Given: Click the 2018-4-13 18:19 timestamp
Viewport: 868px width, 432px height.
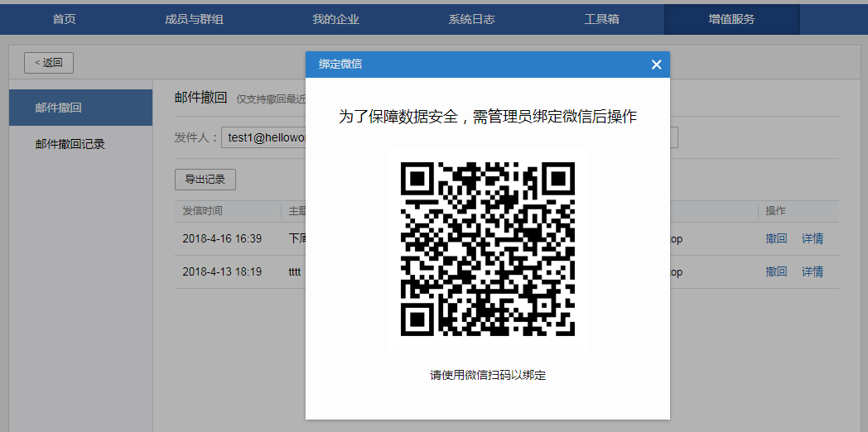Looking at the screenshot, I should point(222,271).
